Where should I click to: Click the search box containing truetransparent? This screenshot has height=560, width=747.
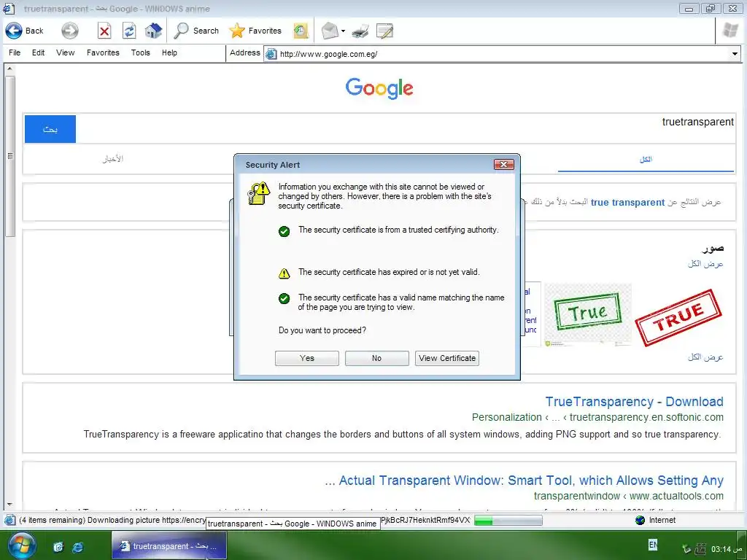[x=405, y=129]
